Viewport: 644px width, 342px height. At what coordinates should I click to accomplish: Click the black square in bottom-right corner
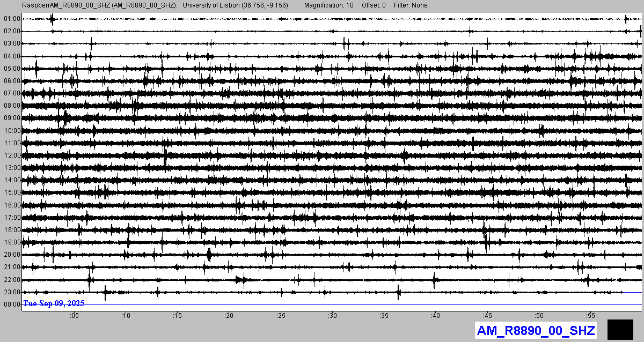[620, 329]
